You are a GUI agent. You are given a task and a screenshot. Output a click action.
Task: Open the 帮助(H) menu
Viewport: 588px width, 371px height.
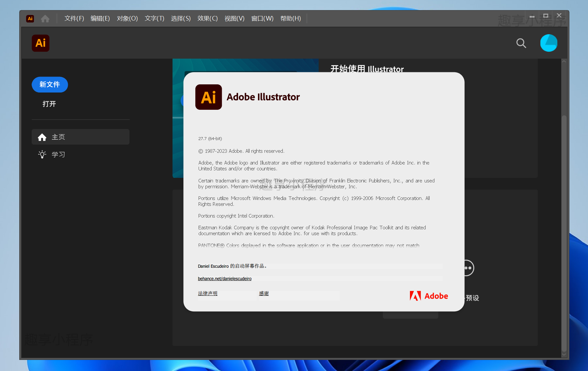[291, 19]
